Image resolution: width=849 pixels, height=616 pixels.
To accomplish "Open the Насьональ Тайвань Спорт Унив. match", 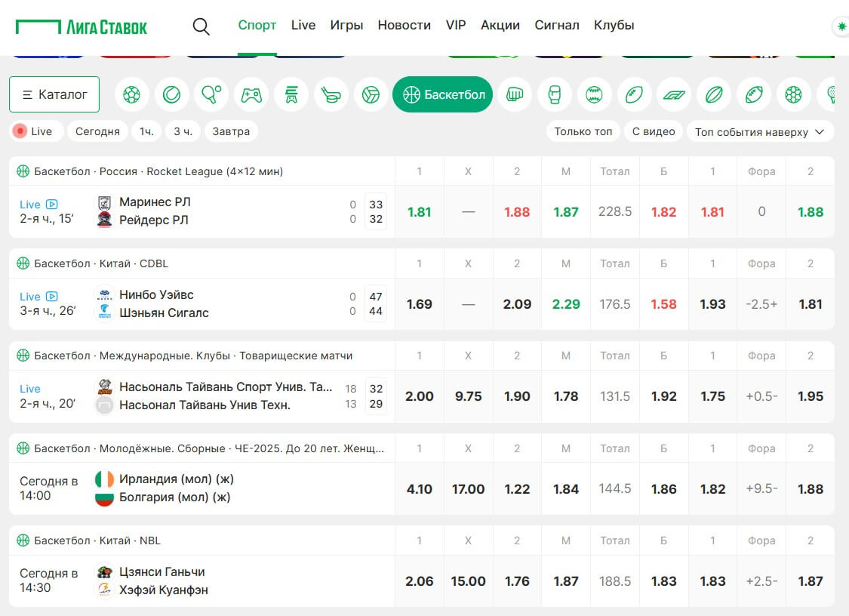I will click(x=226, y=387).
